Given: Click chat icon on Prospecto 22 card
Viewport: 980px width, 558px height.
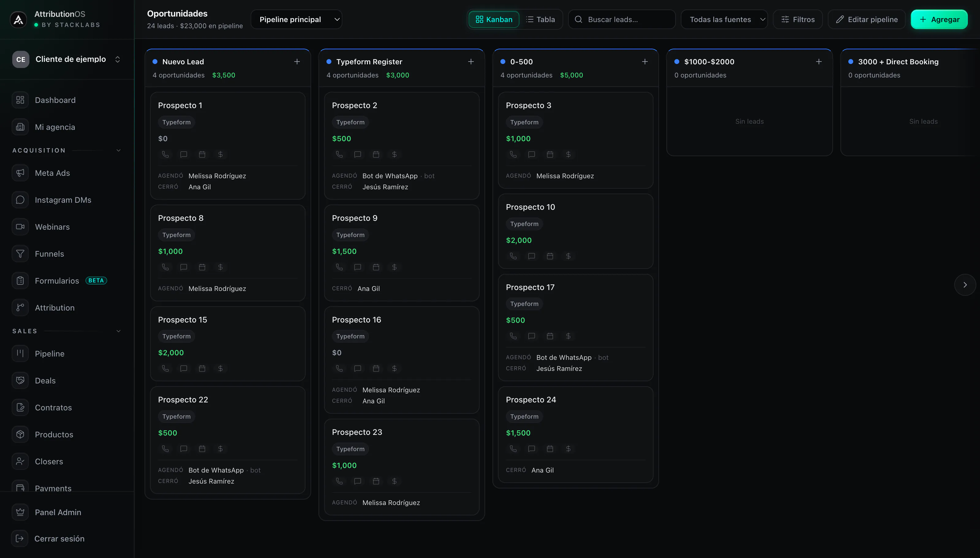Looking at the screenshot, I should pos(183,449).
